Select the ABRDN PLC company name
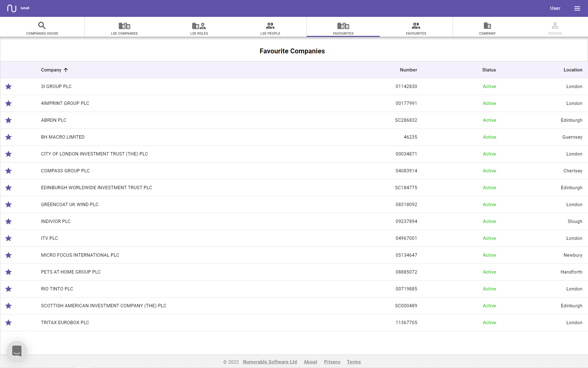The image size is (588, 368). pos(54,120)
